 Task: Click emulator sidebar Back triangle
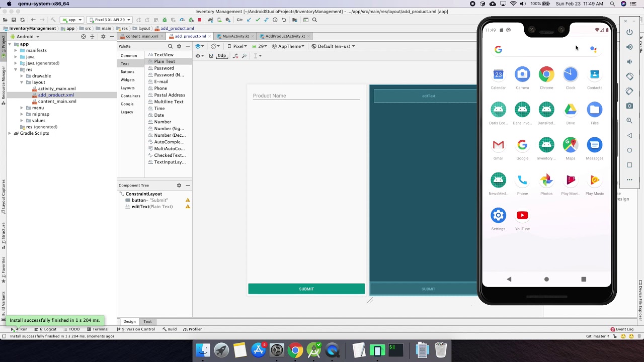629,135
